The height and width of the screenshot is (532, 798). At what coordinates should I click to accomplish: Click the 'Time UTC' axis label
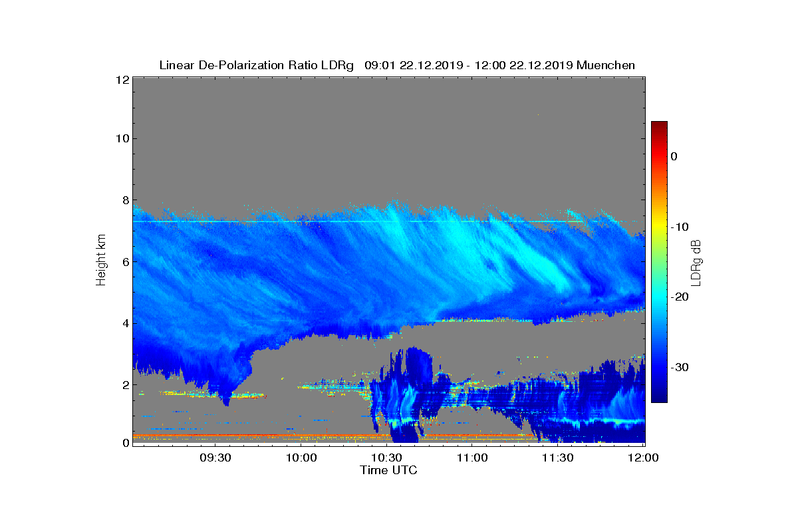(389, 470)
